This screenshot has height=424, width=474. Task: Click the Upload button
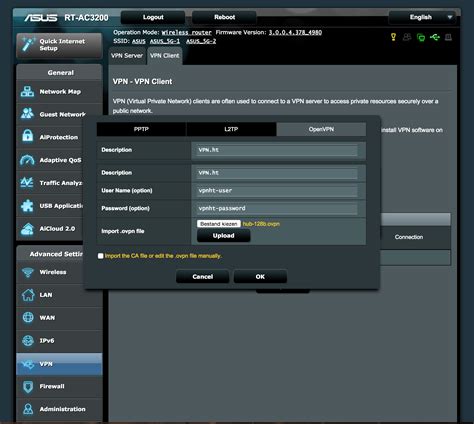tap(223, 236)
